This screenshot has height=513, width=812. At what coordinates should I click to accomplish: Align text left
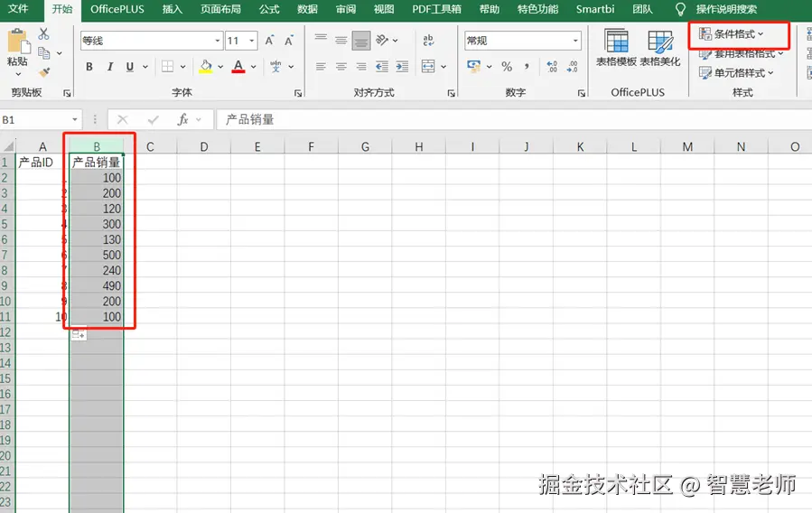(321, 67)
